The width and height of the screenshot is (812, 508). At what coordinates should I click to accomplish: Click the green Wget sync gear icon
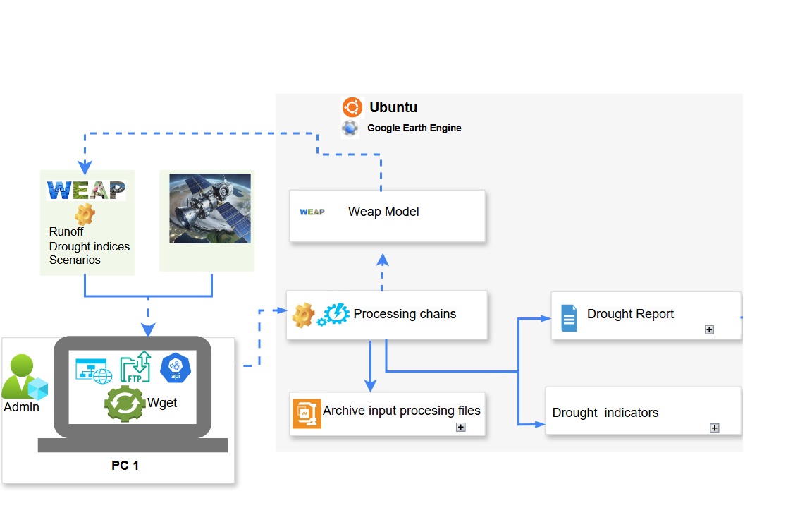(x=125, y=404)
